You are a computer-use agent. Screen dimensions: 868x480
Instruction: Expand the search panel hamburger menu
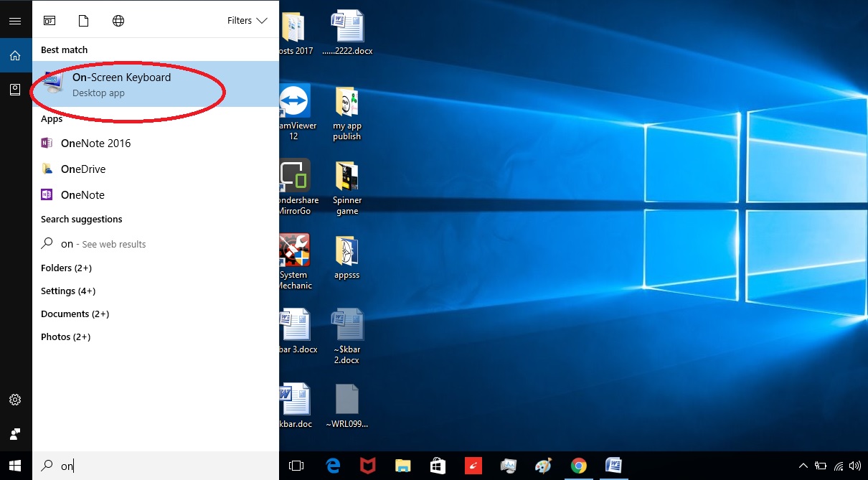tap(15, 21)
